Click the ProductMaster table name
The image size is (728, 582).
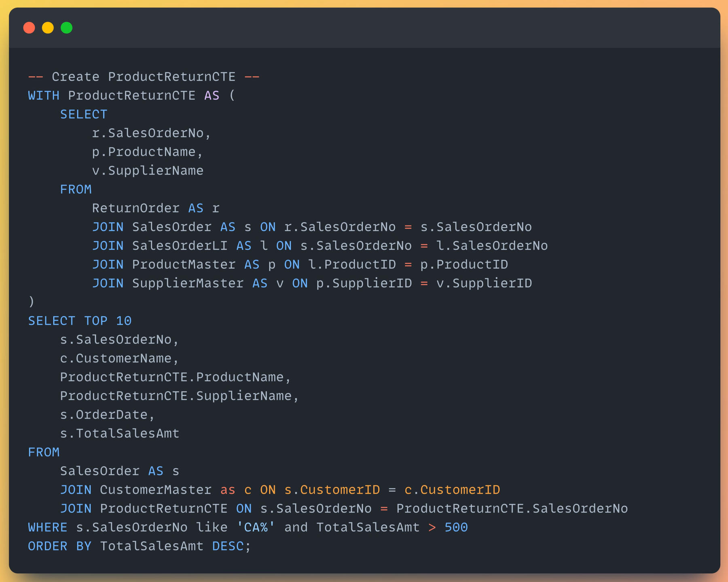184,265
